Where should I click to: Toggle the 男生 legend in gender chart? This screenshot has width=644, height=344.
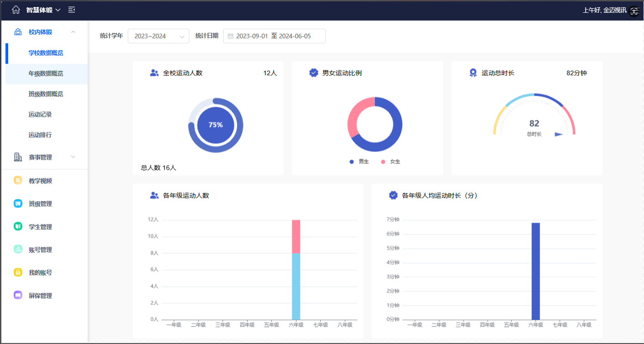click(x=359, y=162)
